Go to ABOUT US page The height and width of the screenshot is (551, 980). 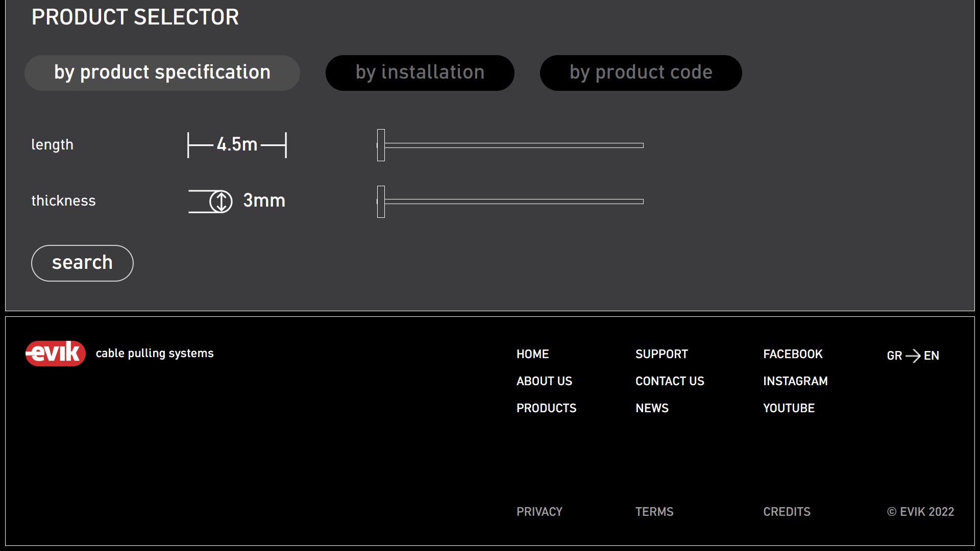point(544,381)
